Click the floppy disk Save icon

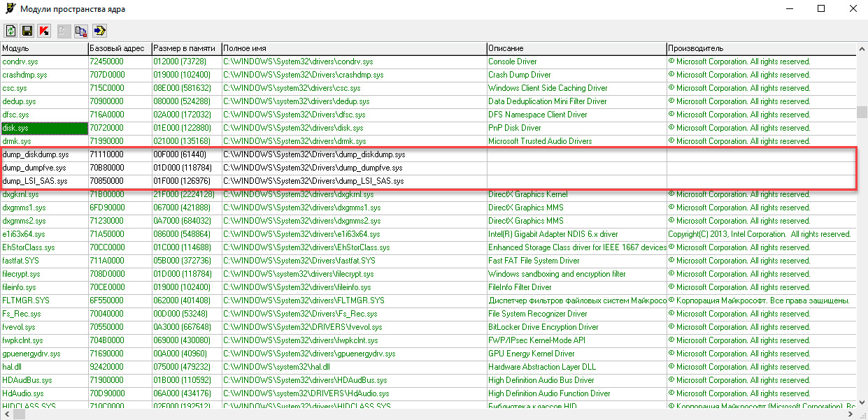tap(27, 31)
